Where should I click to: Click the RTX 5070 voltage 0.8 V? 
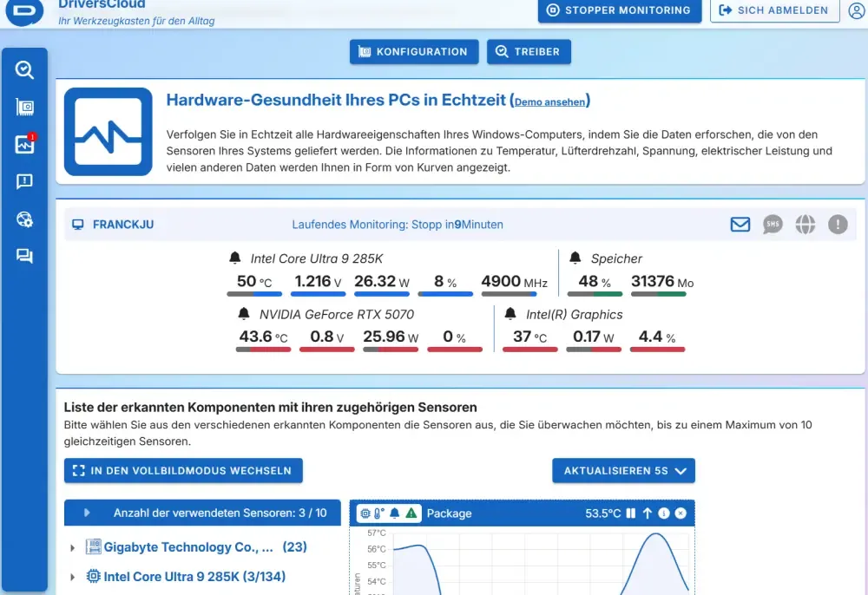click(x=327, y=337)
